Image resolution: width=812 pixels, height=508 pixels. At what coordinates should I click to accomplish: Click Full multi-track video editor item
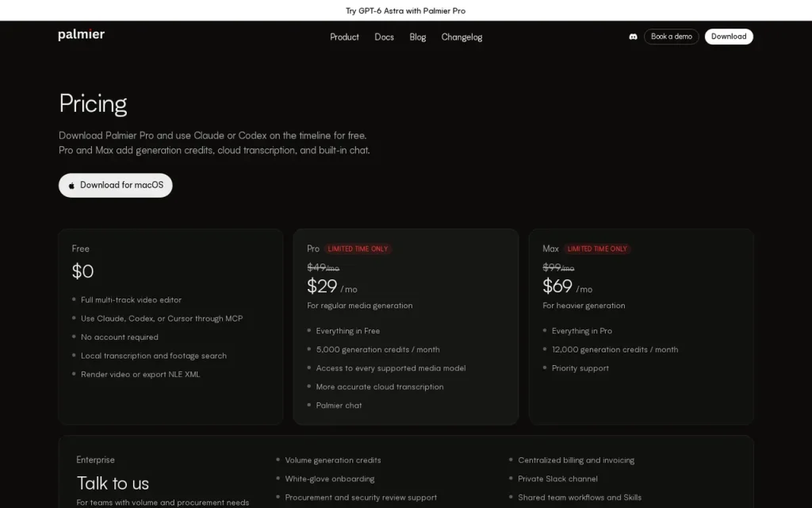[x=131, y=299]
